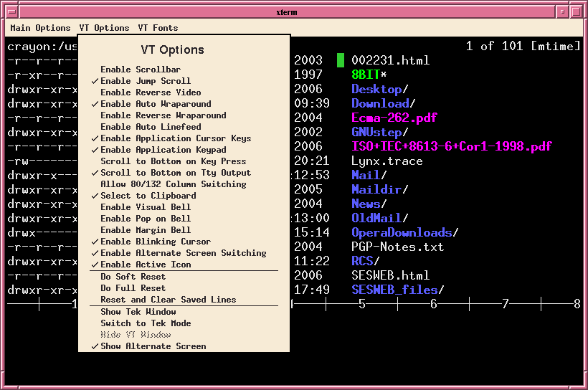Disable Enable Blinking Cursor

coord(156,242)
